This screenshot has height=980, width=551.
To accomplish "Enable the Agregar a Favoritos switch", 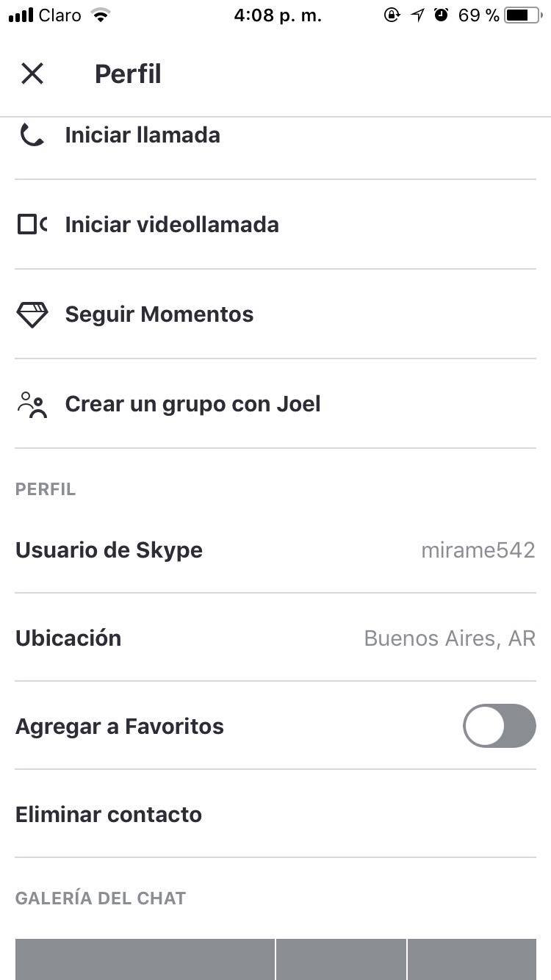I will pos(500,726).
